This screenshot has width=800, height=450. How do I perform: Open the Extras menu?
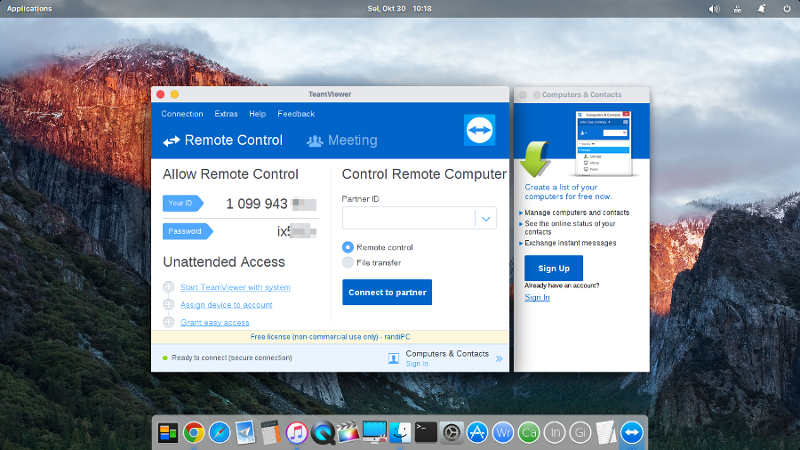(226, 114)
